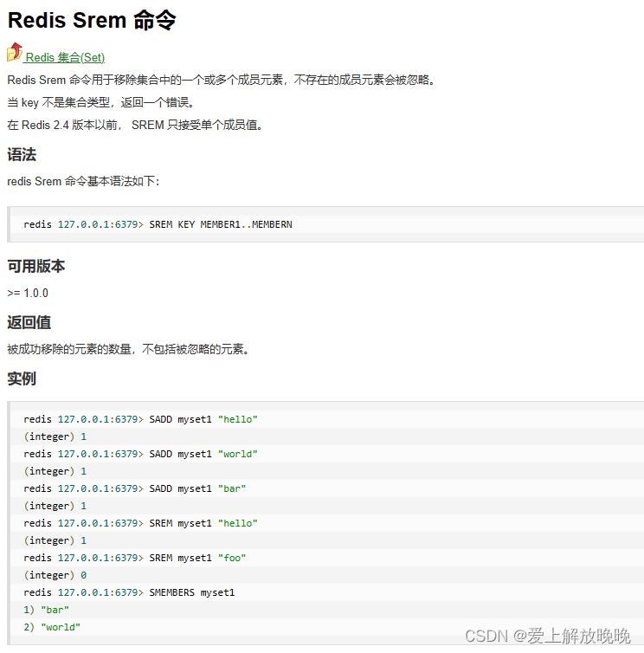Screen dimensions: 644x653
Task: Click the SREM myset1 "foo" code line
Action: [x=135, y=558]
